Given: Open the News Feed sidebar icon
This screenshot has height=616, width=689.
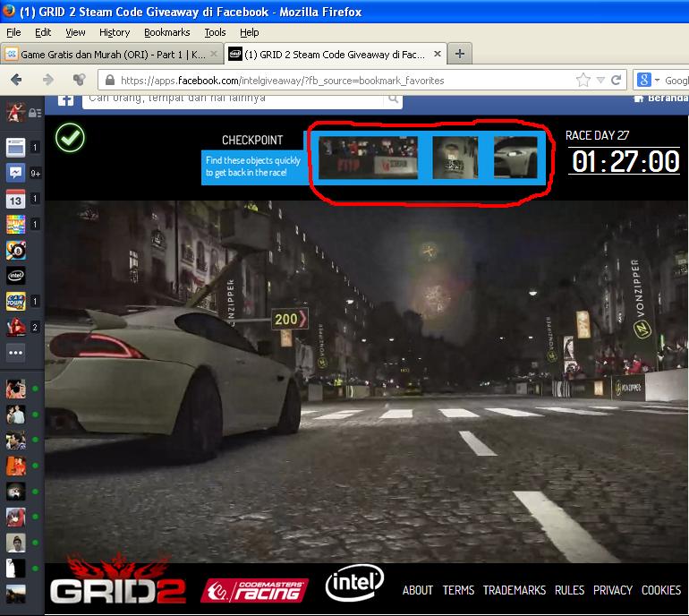Looking at the screenshot, I should [15, 148].
